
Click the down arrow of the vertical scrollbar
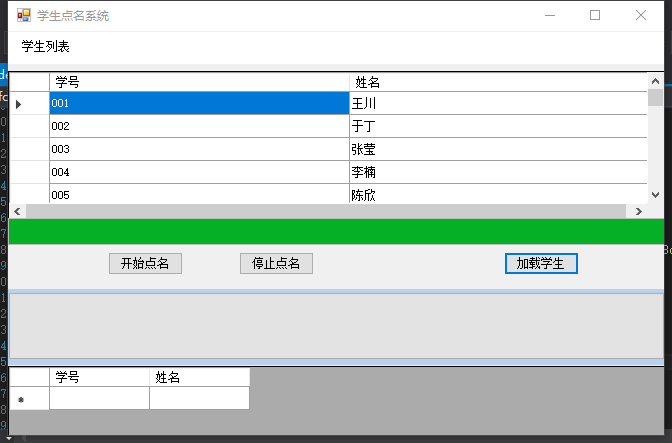(x=655, y=195)
